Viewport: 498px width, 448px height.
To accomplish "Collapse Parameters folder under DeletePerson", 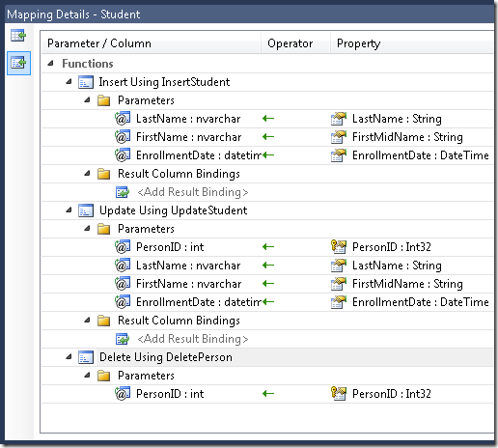I will coord(87,376).
